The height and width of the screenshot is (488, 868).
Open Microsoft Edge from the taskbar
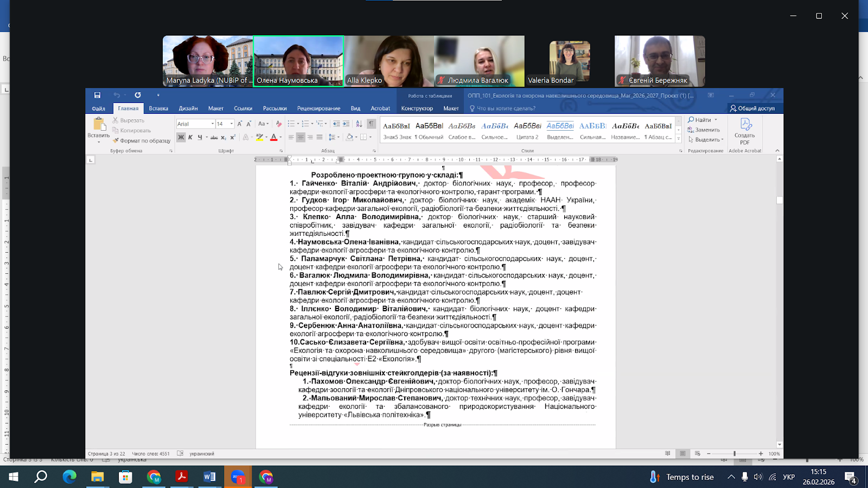(69, 477)
